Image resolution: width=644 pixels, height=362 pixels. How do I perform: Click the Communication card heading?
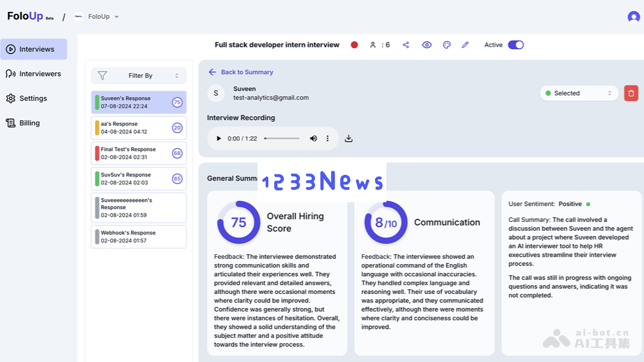pyautogui.click(x=447, y=222)
